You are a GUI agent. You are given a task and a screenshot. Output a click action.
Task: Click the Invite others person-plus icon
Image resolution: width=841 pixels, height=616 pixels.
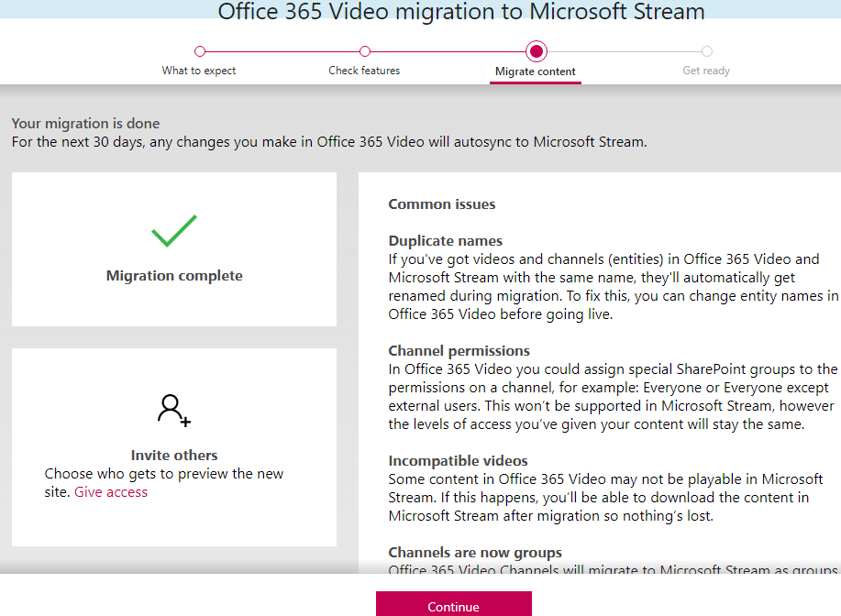(173, 410)
